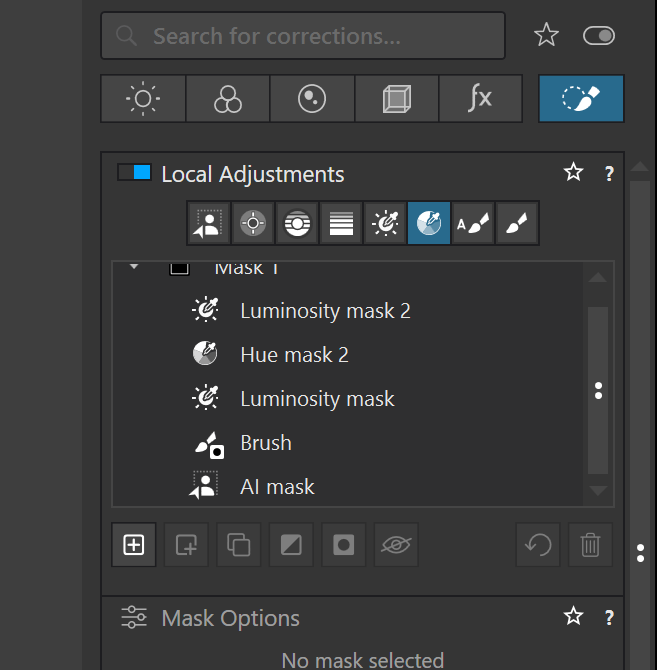Viewport: 657px width, 670px height.
Task: Select the Auto Brush tool
Action: coord(472,223)
